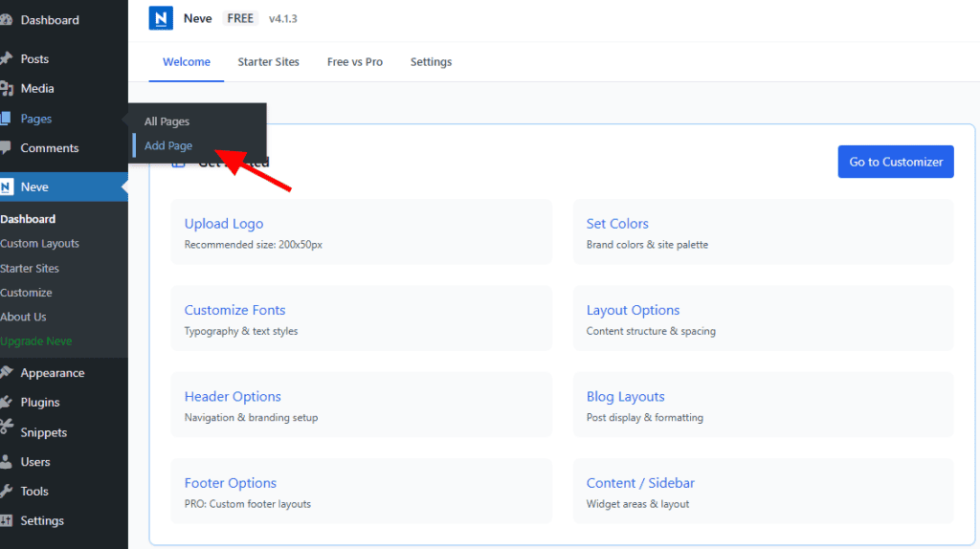Open the Starter Sites tab

point(268,62)
